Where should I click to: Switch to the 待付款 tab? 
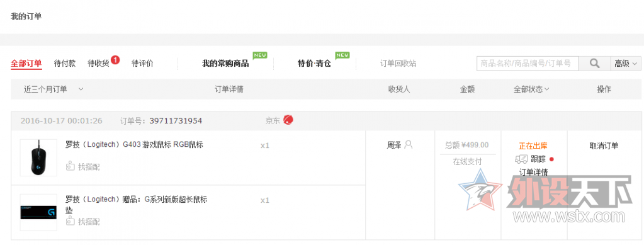coord(64,64)
